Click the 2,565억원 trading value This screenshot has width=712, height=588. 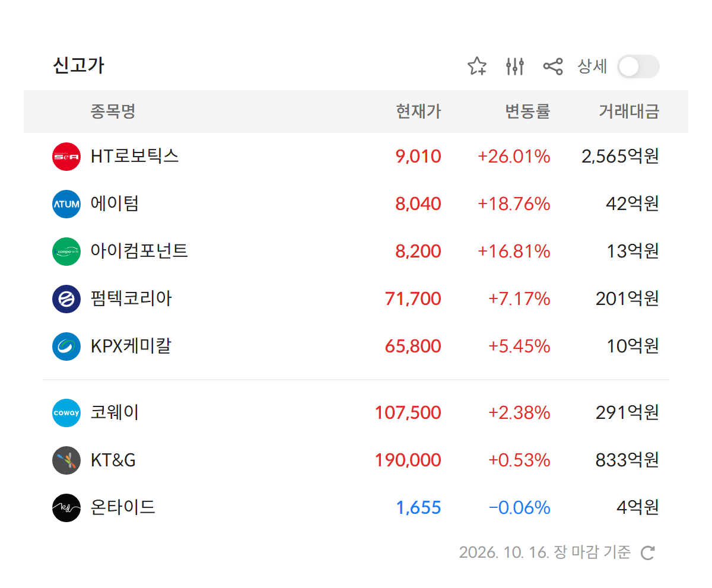[620, 157]
